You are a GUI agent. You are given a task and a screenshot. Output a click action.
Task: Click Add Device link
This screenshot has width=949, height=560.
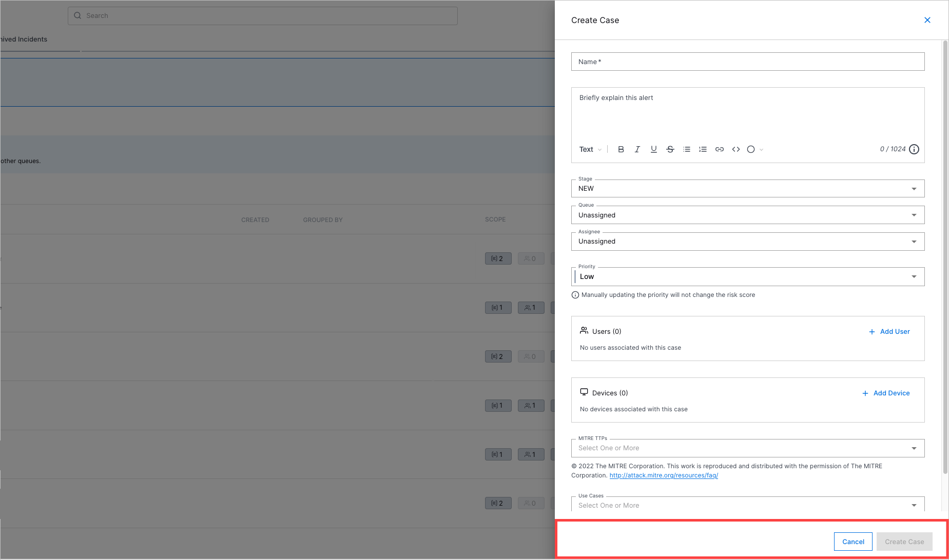pyautogui.click(x=886, y=393)
